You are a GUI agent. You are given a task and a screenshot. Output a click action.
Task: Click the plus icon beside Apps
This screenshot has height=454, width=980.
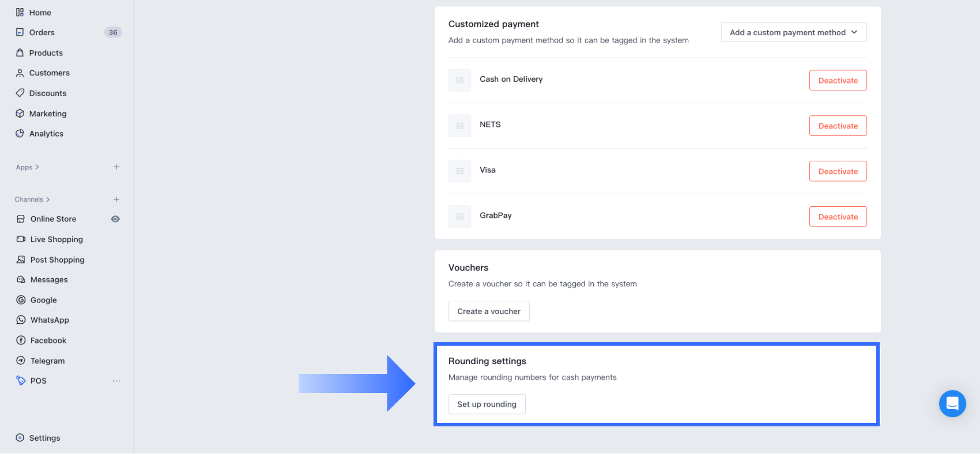pos(116,167)
